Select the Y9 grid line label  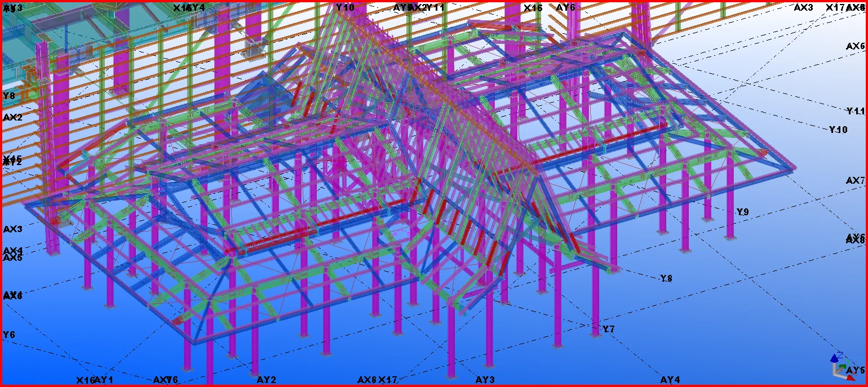click(743, 212)
